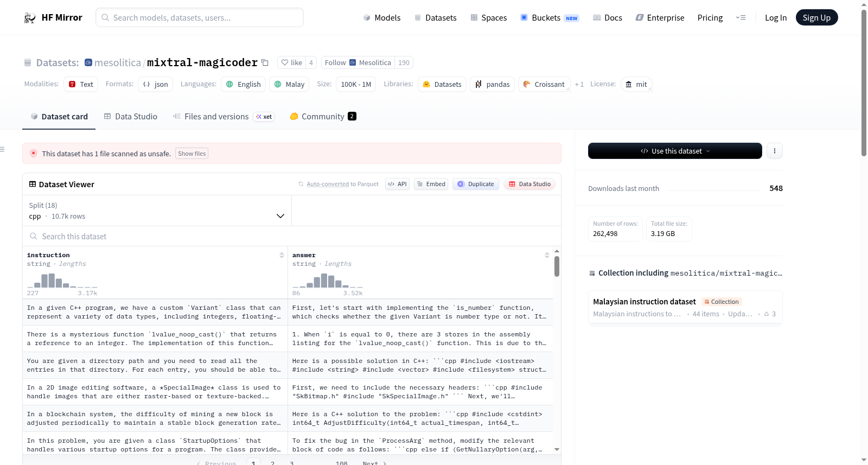Image resolution: width=868 pixels, height=465 pixels.
Task: Filter by Malay language tag
Action: click(x=289, y=84)
